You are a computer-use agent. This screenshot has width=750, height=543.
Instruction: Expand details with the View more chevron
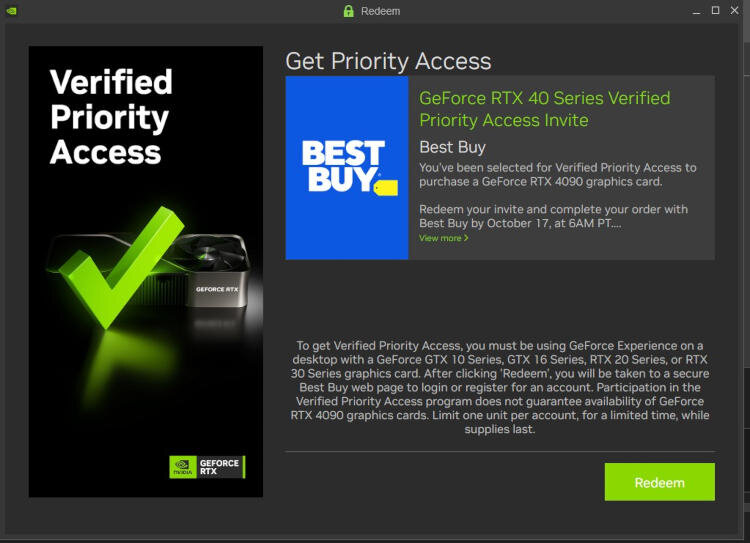(x=466, y=238)
